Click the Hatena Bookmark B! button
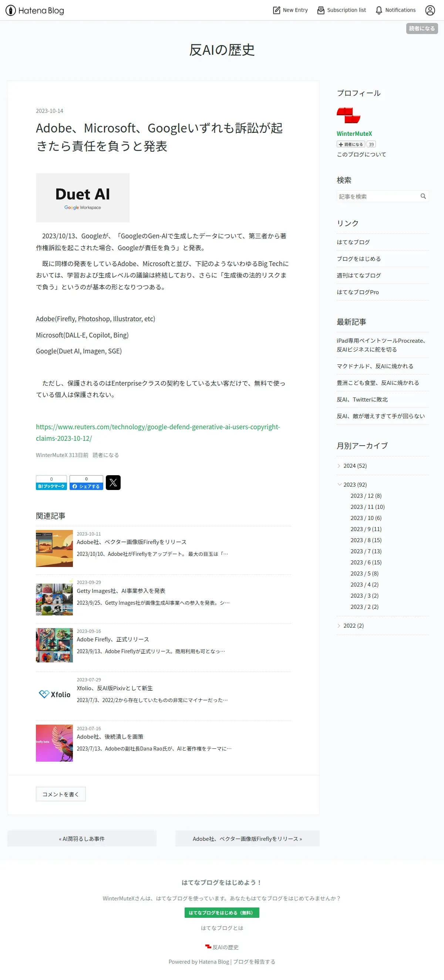The image size is (444, 980). pos(51,483)
